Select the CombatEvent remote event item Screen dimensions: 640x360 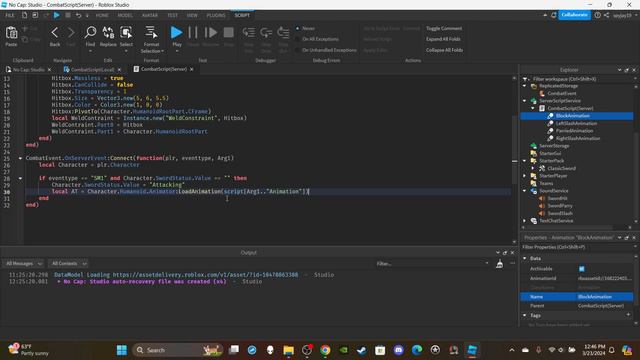[562, 93]
